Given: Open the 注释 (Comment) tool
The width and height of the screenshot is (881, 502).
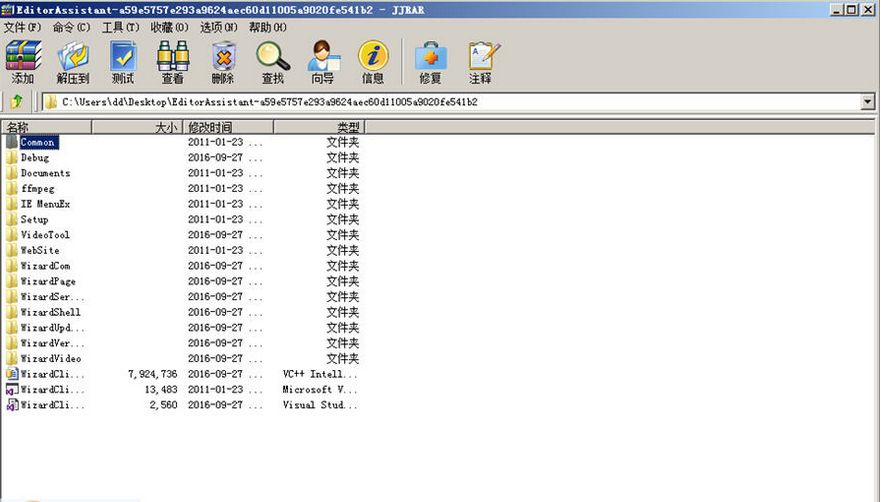Looking at the screenshot, I should (480, 62).
